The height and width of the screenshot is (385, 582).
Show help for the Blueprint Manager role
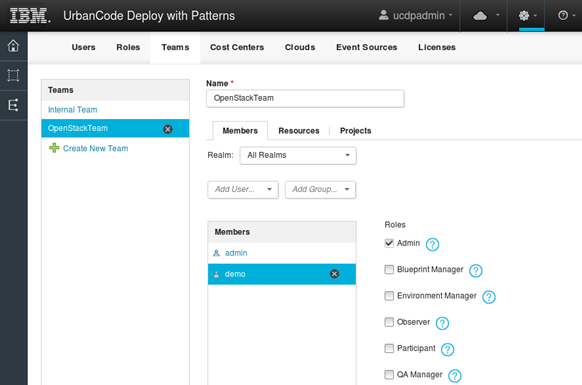(x=475, y=271)
